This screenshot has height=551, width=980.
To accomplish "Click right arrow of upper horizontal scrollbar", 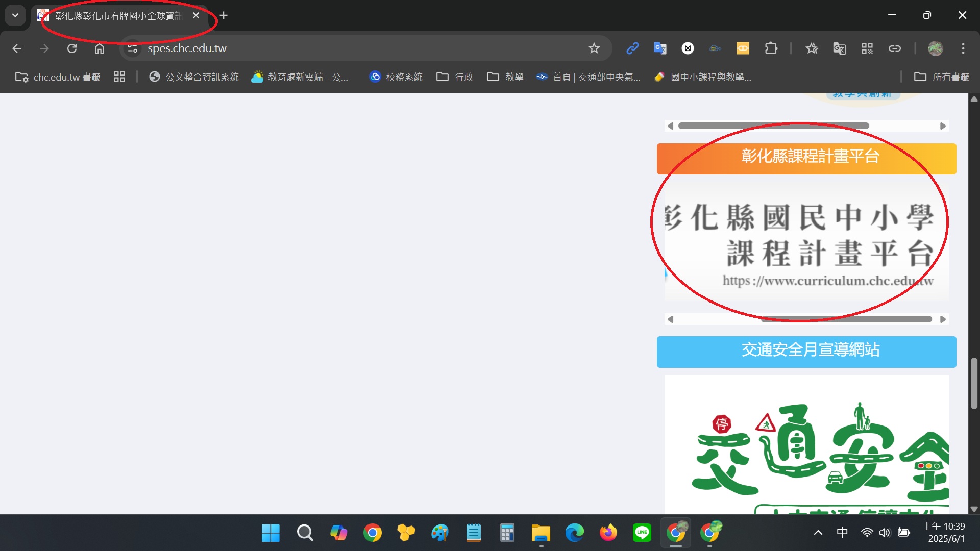I will click(943, 126).
